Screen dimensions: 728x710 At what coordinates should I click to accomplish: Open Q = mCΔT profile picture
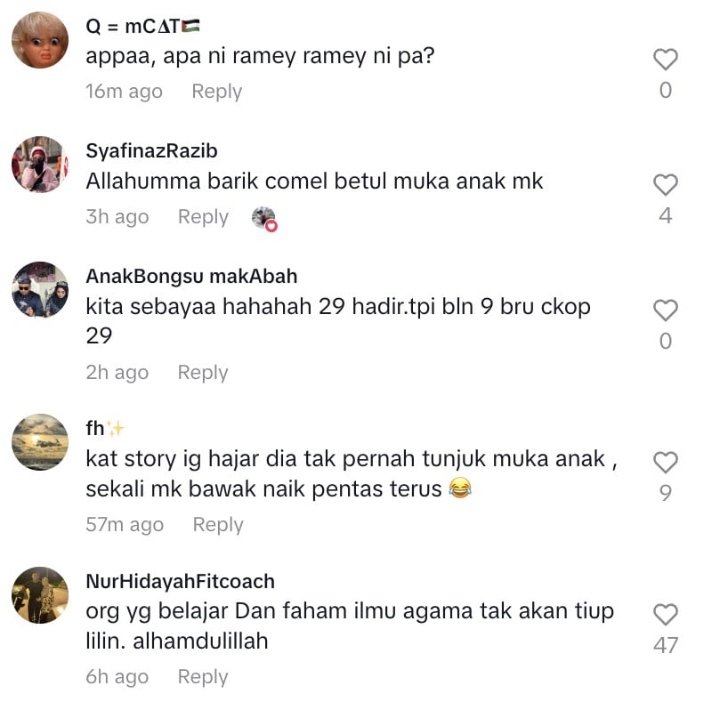point(40,40)
